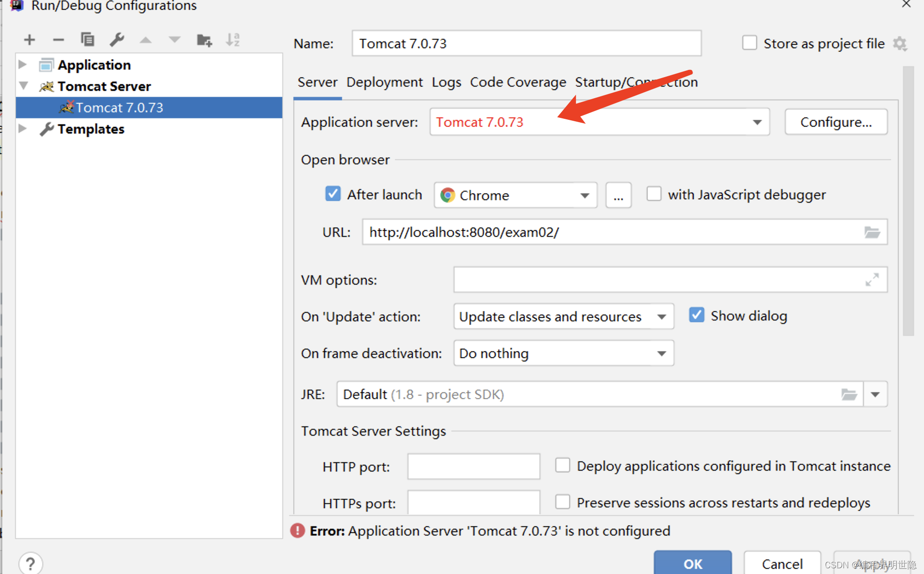Expand the Application tree node
The width and height of the screenshot is (924, 574).
click(23, 64)
